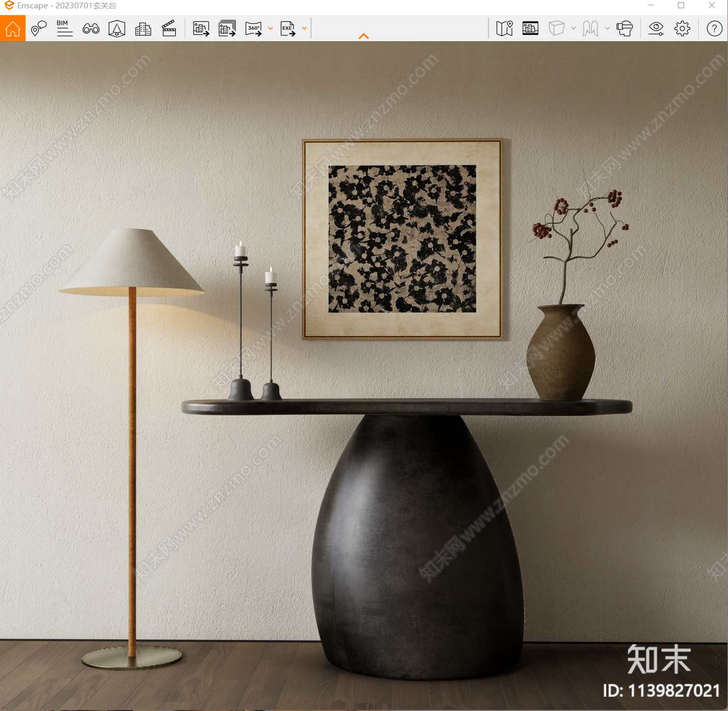Open the collaborative annotations pin icon
Viewport: 728px width, 711px height.
39,28
